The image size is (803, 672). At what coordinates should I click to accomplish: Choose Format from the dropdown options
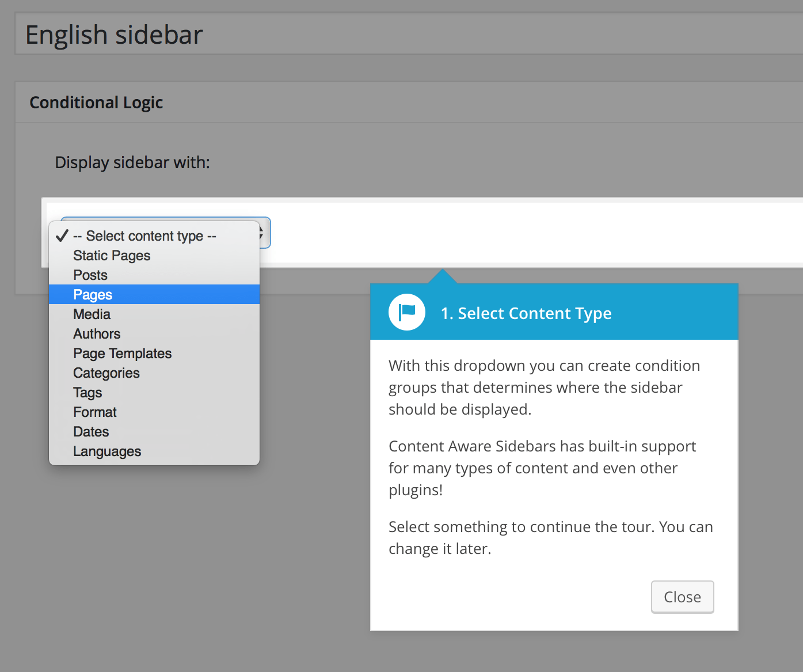[94, 412]
